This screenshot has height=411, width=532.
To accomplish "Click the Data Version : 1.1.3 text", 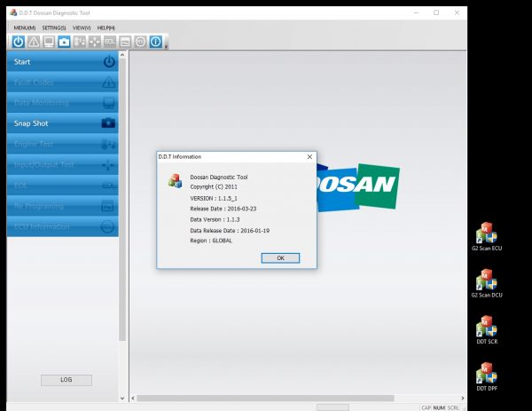I will (215, 219).
